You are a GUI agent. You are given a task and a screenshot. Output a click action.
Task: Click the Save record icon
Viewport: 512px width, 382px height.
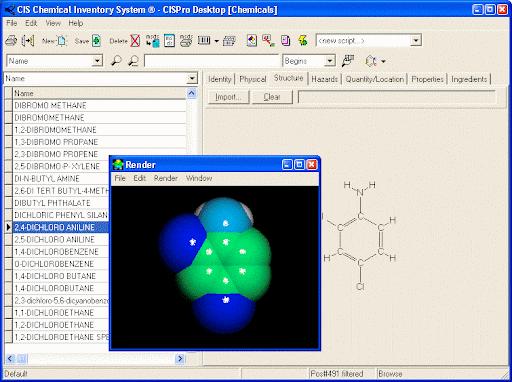96,41
